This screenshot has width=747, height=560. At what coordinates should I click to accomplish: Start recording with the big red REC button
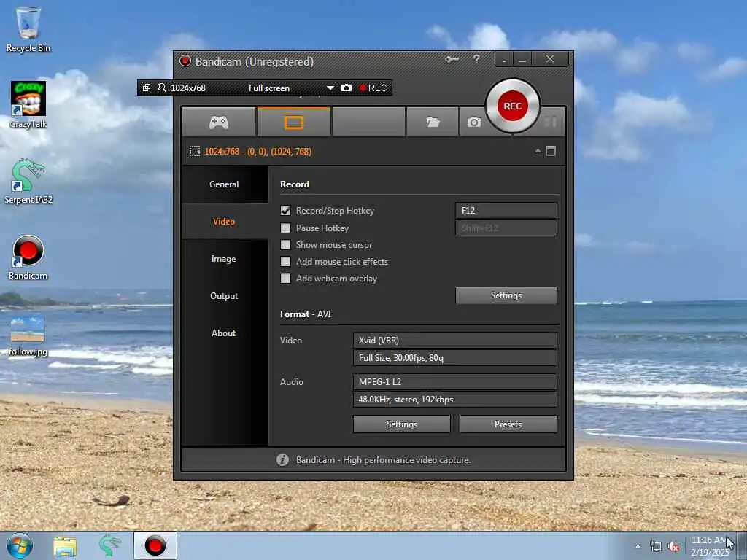click(x=513, y=106)
